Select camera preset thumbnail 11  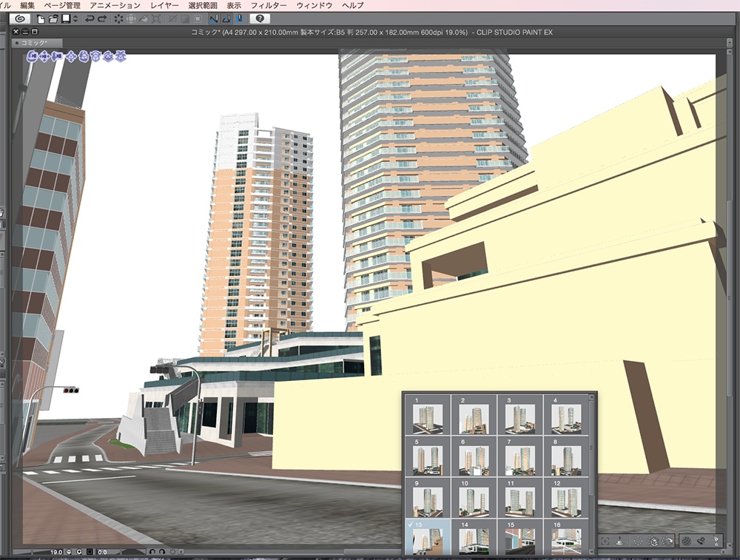tap(520, 498)
